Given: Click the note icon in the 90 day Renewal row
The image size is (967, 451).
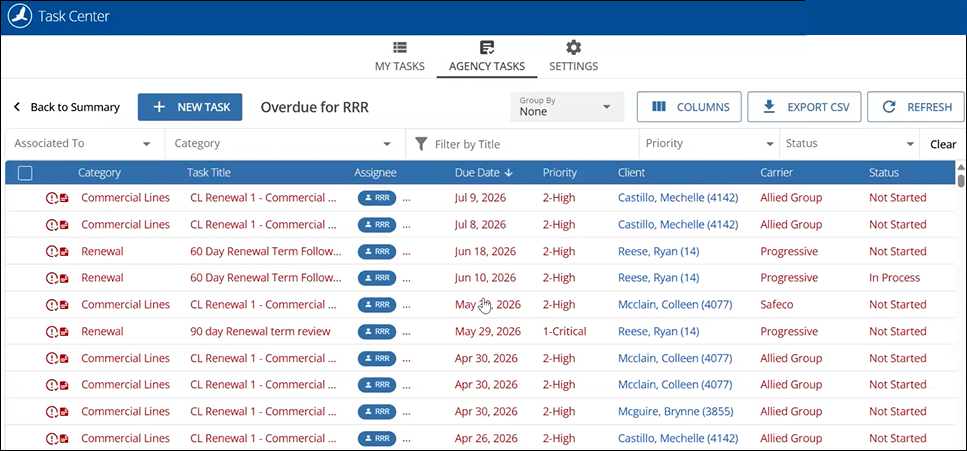Looking at the screenshot, I should pos(64,332).
